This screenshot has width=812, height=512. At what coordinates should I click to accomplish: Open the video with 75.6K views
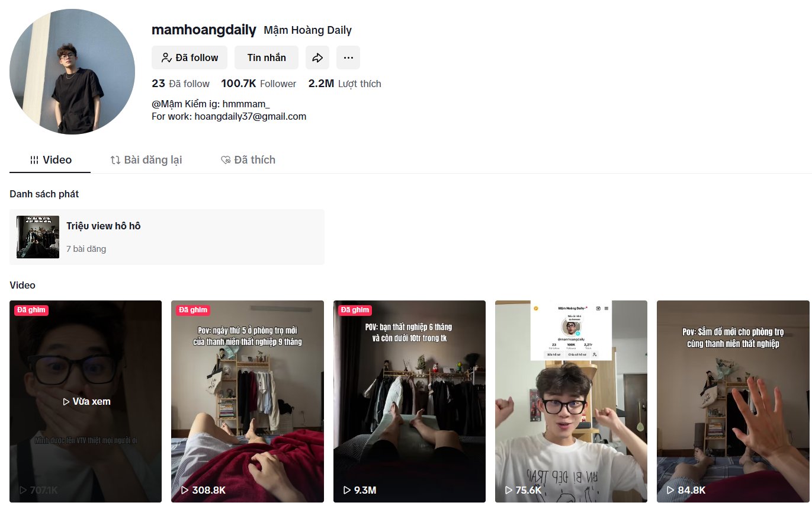tap(571, 402)
